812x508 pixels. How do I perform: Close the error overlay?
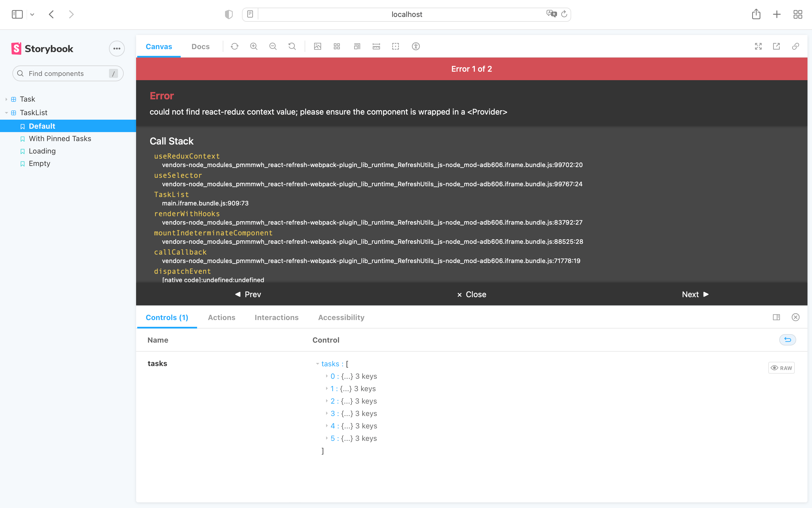point(471,294)
